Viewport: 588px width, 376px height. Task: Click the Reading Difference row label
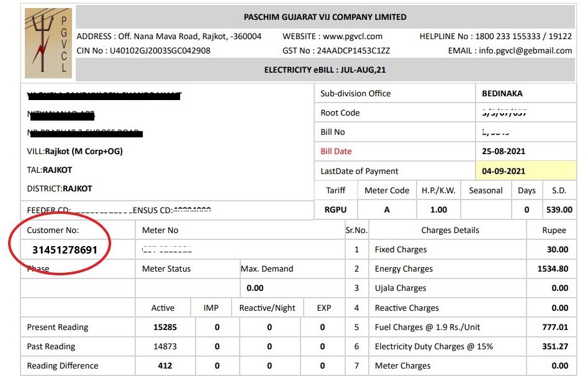pyautogui.click(x=63, y=365)
